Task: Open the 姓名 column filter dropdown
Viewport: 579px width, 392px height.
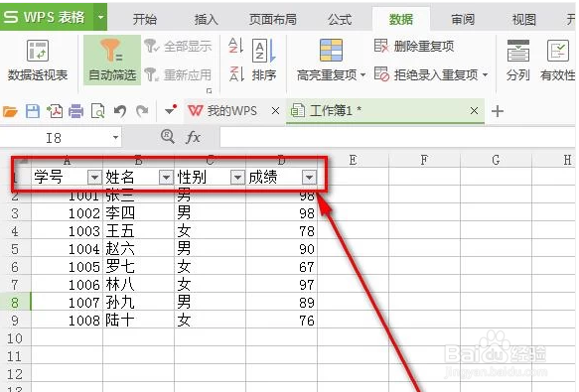Action: (x=166, y=178)
